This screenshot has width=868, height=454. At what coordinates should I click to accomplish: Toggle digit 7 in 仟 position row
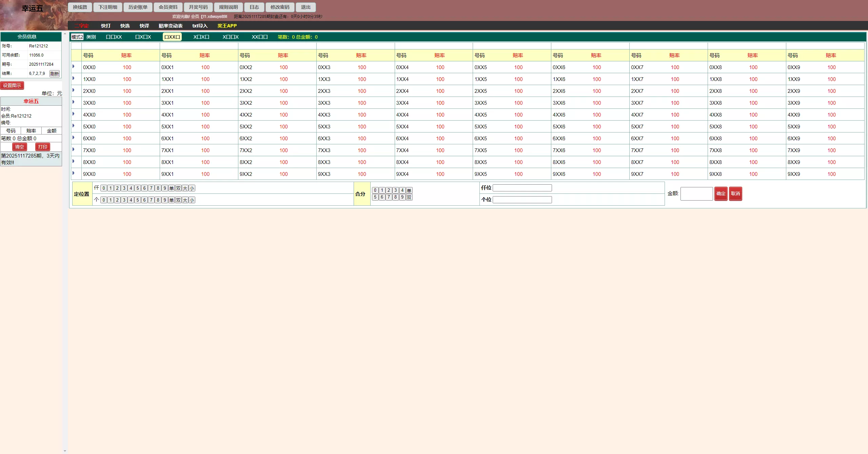pyautogui.click(x=151, y=188)
